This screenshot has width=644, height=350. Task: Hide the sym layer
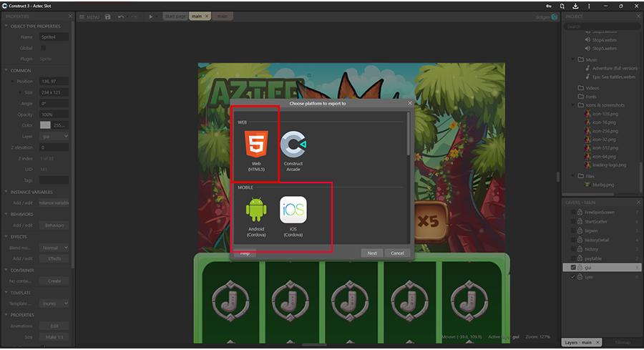click(x=573, y=277)
